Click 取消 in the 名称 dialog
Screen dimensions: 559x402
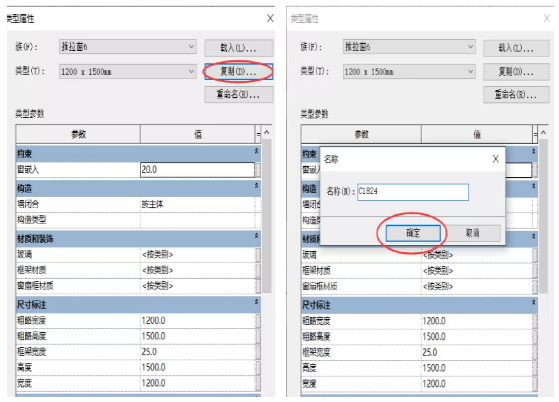[473, 233]
